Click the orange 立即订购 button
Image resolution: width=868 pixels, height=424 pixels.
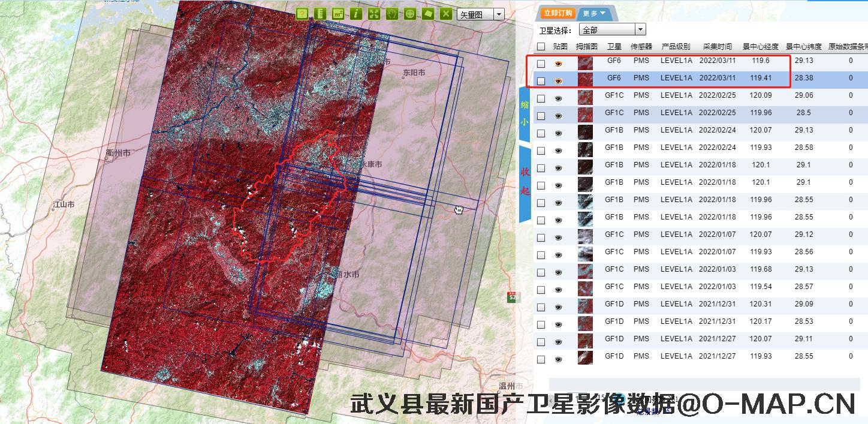(x=557, y=13)
